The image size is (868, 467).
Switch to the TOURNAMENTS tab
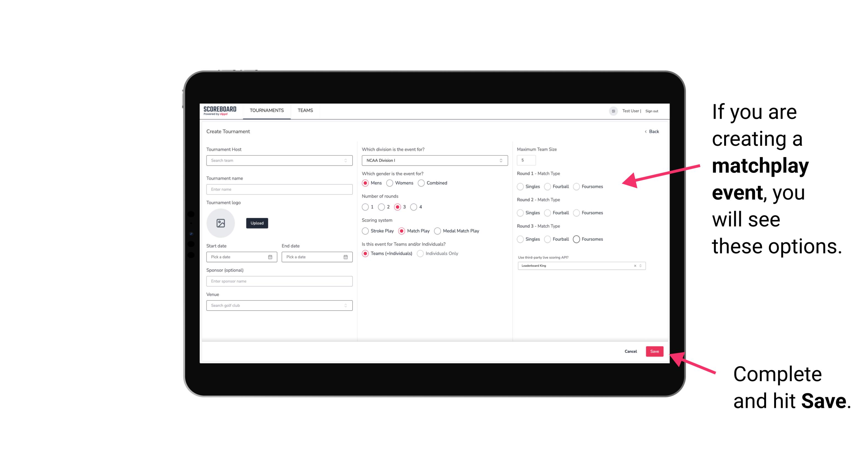coord(267,110)
